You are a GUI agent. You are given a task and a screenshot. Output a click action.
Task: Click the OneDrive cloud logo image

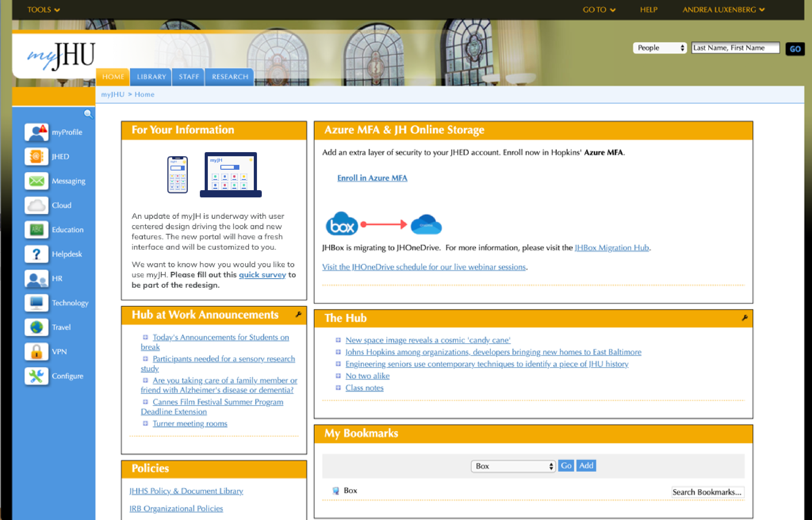tap(426, 224)
